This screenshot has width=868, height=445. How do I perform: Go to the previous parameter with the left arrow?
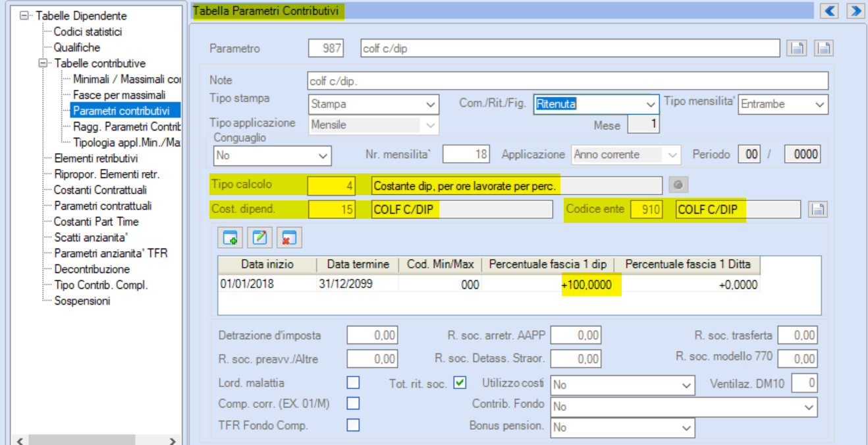(830, 11)
